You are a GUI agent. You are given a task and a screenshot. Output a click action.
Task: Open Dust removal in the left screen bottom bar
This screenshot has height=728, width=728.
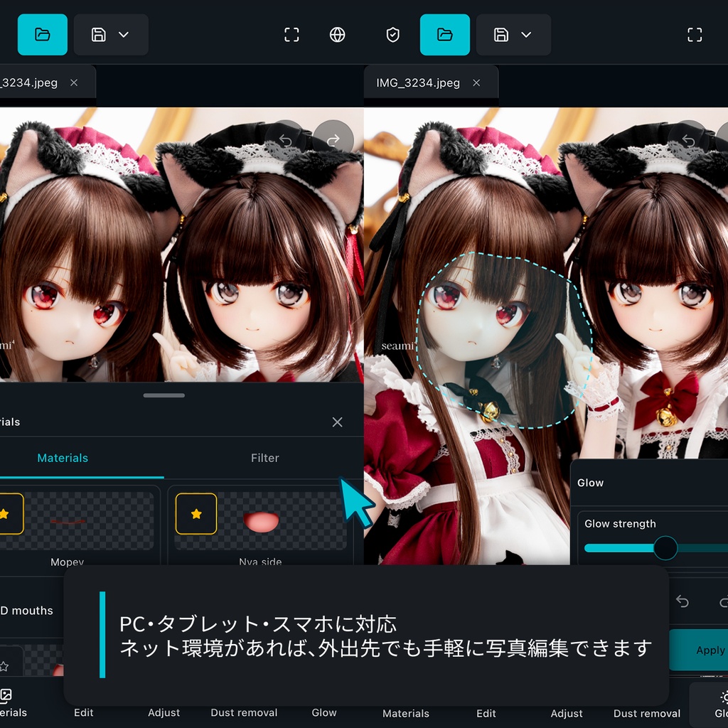click(244, 712)
